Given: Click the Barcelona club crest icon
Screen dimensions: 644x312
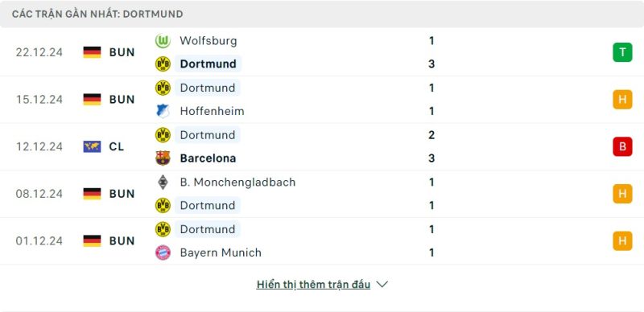Looking at the screenshot, I should (163, 158).
